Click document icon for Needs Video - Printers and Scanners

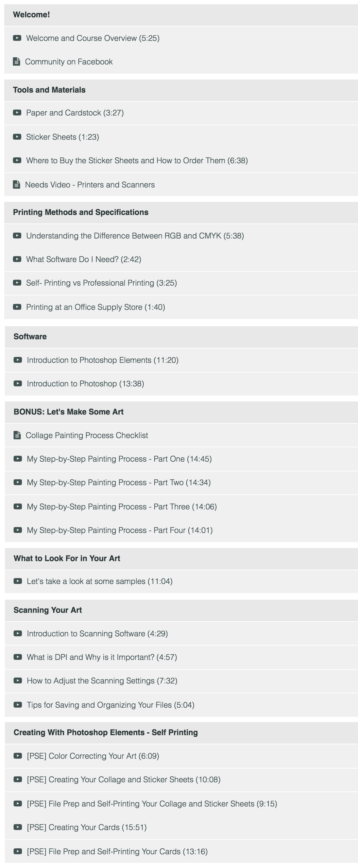[16, 185]
